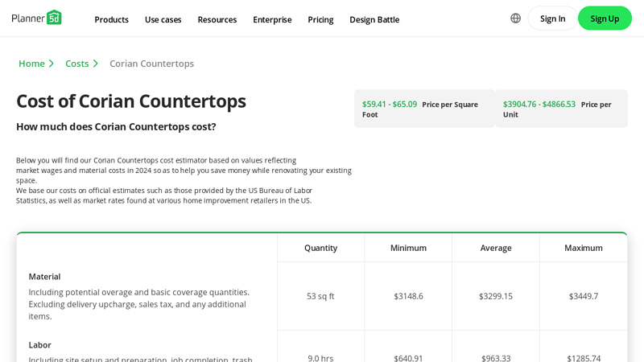The image size is (644, 362).
Task: Click the Planner 5D logo
Action: 36,18
